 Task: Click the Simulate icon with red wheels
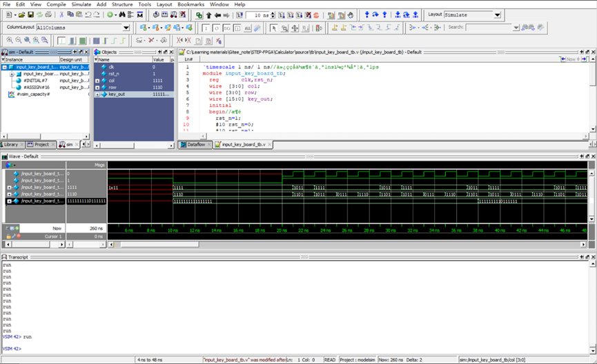tap(174, 15)
